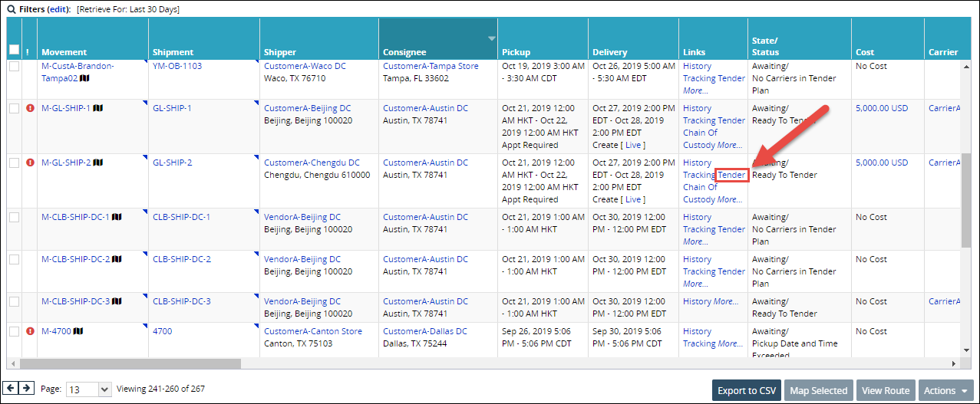This screenshot has height=404, width=980.
Task: Open CustomerA-Dallas DC consignee link
Action: click(x=425, y=331)
